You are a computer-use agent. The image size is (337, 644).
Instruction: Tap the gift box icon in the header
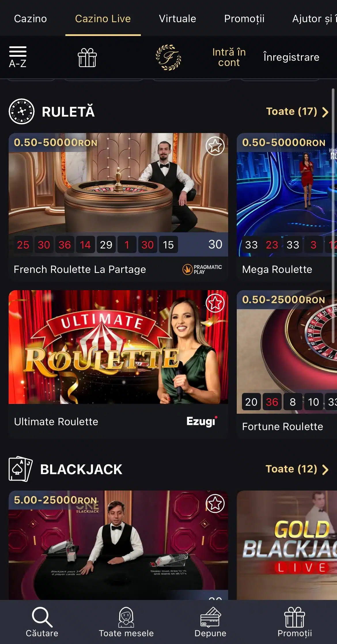pyautogui.click(x=87, y=58)
